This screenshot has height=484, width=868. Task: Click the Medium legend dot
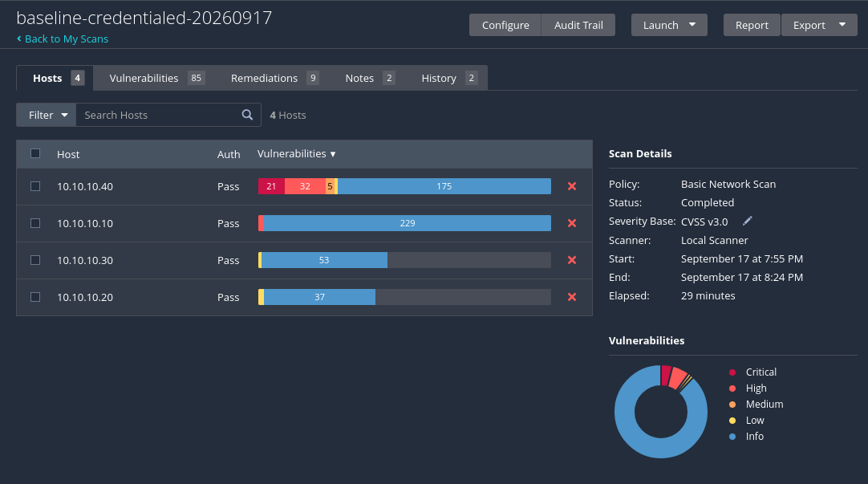click(732, 405)
